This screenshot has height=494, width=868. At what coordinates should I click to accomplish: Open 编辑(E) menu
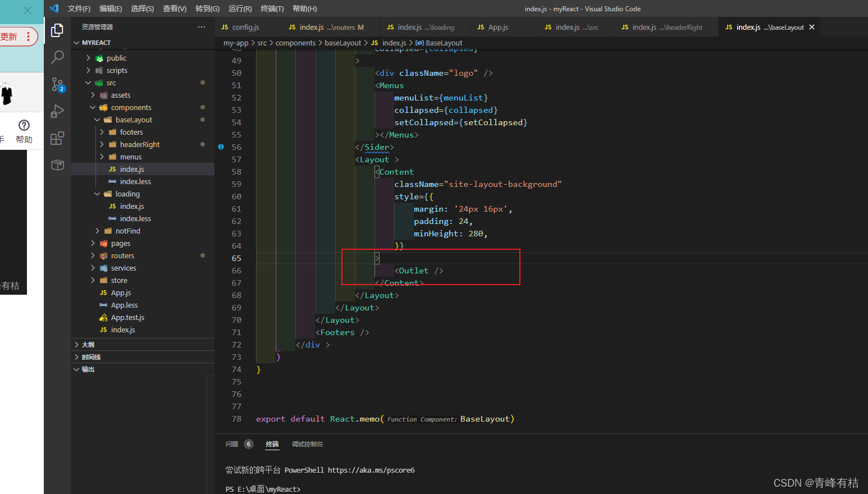pos(111,8)
